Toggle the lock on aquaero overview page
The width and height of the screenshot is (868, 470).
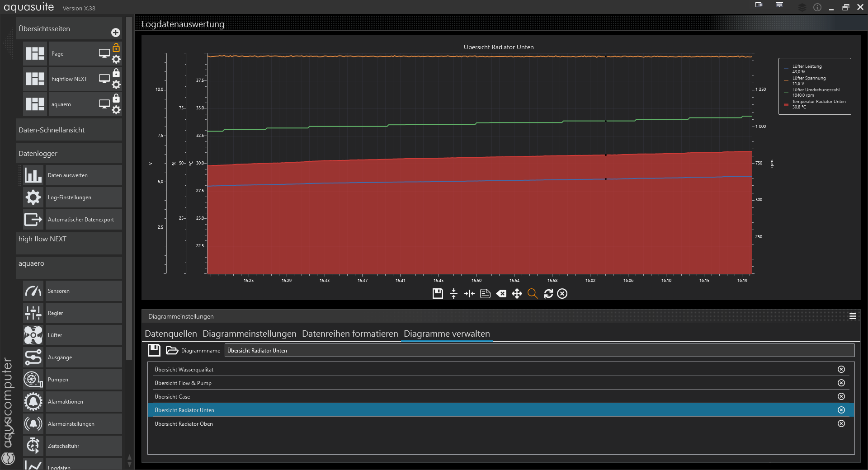(116, 98)
